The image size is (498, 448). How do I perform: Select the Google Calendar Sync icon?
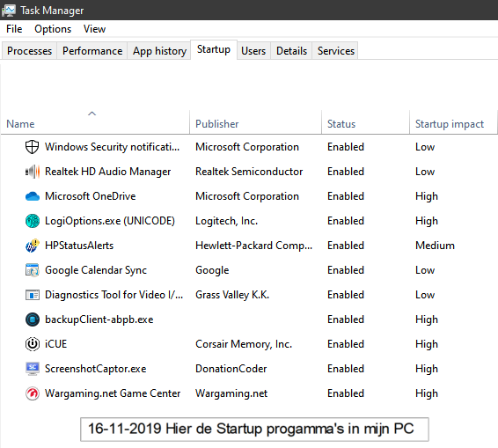(32, 270)
